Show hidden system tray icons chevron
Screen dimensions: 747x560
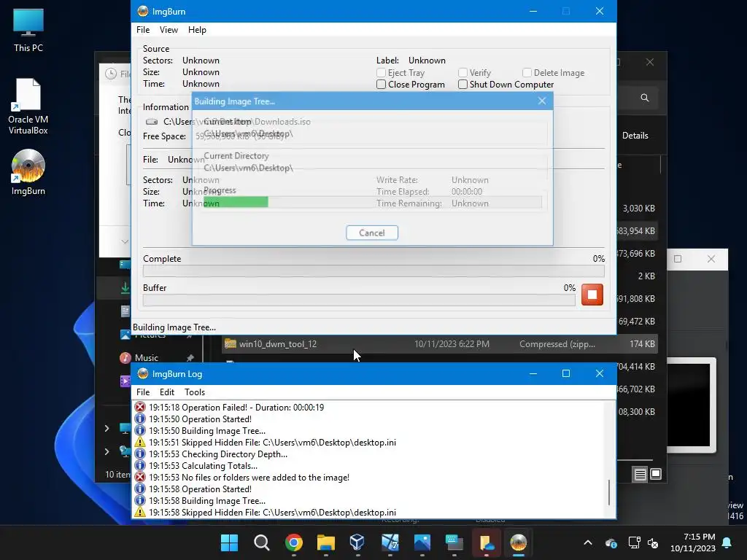pyautogui.click(x=588, y=542)
